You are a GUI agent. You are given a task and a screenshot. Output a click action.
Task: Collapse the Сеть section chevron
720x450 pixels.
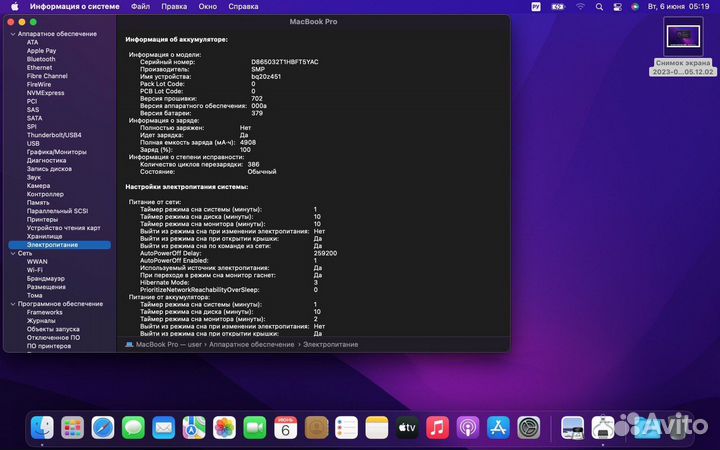click(x=13, y=253)
